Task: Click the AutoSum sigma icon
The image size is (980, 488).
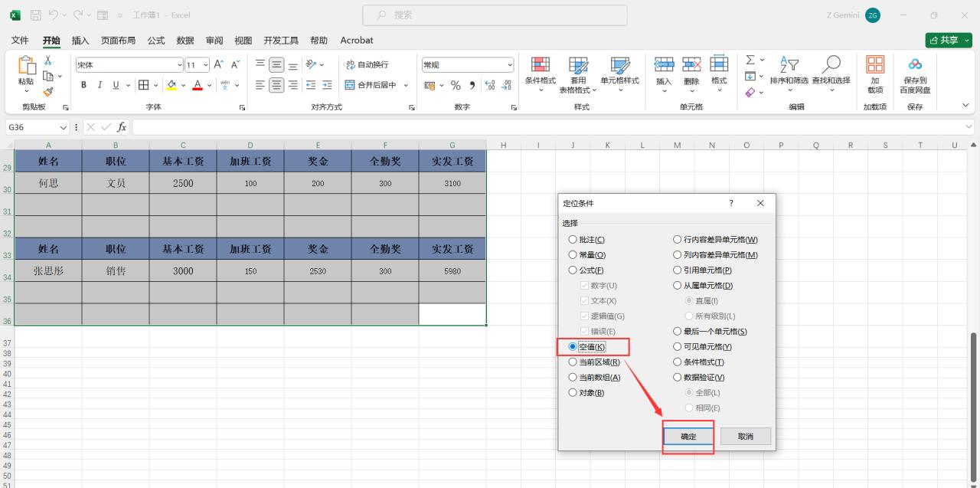Action: click(x=750, y=60)
